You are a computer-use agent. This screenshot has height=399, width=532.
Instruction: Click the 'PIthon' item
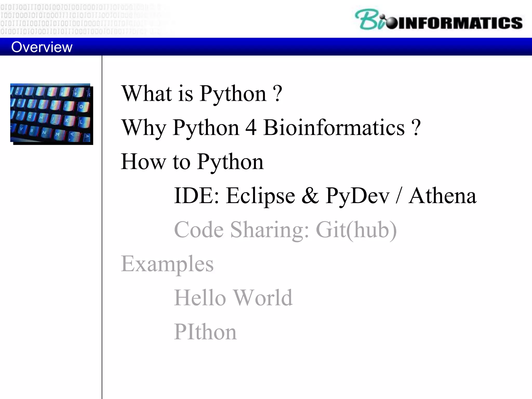205,332
